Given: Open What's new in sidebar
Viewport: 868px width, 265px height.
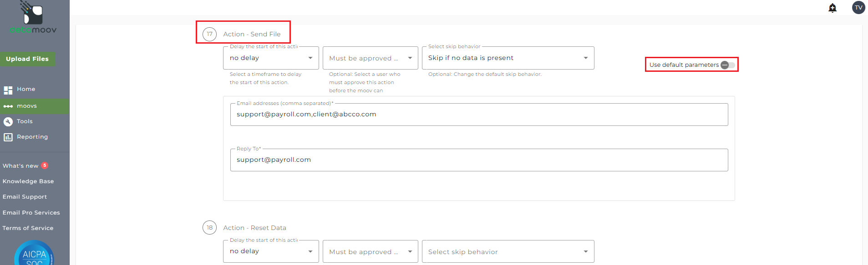Looking at the screenshot, I should click(20, 166).
